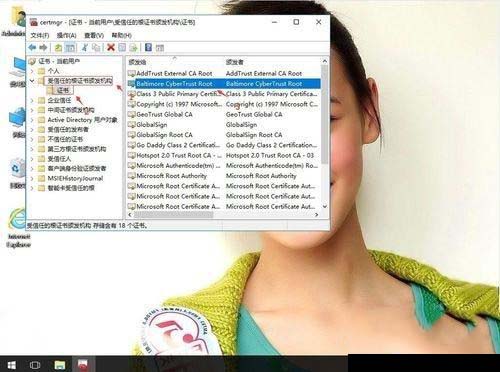
Task: Delete certificate with the red X icon
Action: tap(111, 48)
